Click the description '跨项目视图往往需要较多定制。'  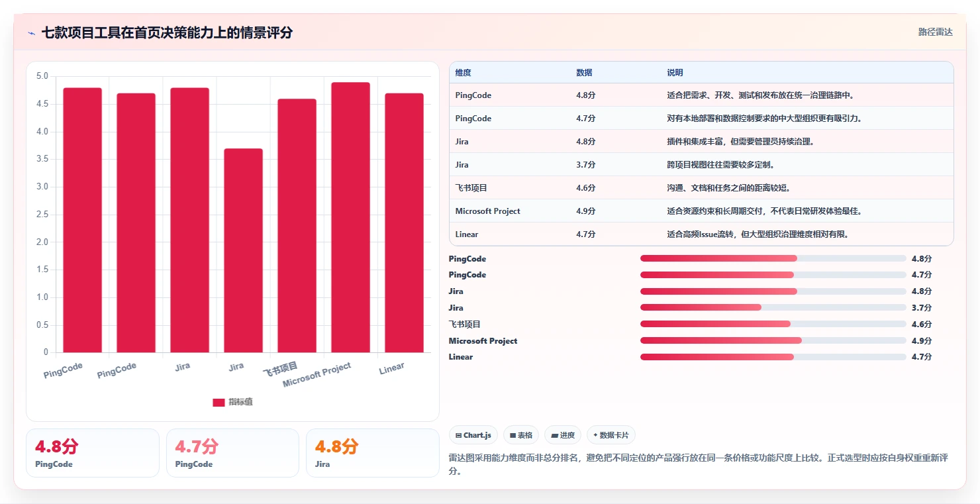722,165
